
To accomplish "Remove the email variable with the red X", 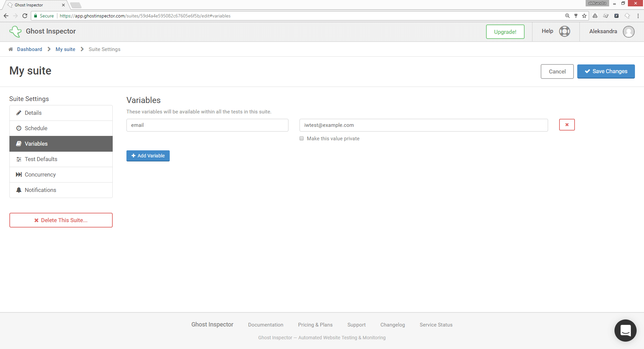I will [567, 125].
